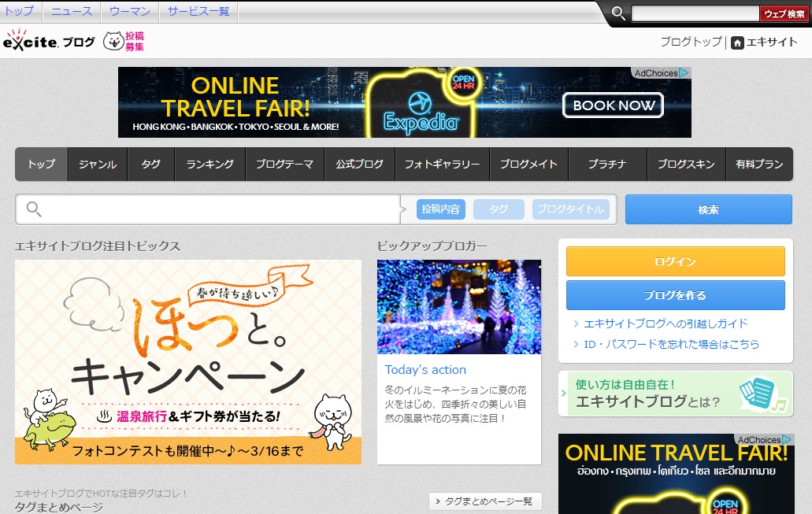This screenshot has height=514, width=812.
Task: Open サービス一覧 in the top bar
Action: point(198,11)
